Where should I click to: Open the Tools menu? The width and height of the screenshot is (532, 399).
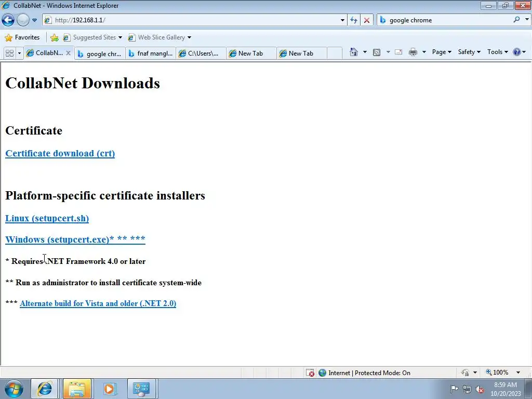tap(497, 52)
